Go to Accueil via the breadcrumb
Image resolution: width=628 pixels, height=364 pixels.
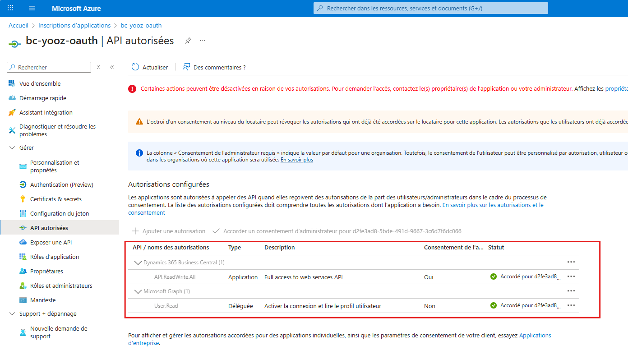[x=18, y=25]
